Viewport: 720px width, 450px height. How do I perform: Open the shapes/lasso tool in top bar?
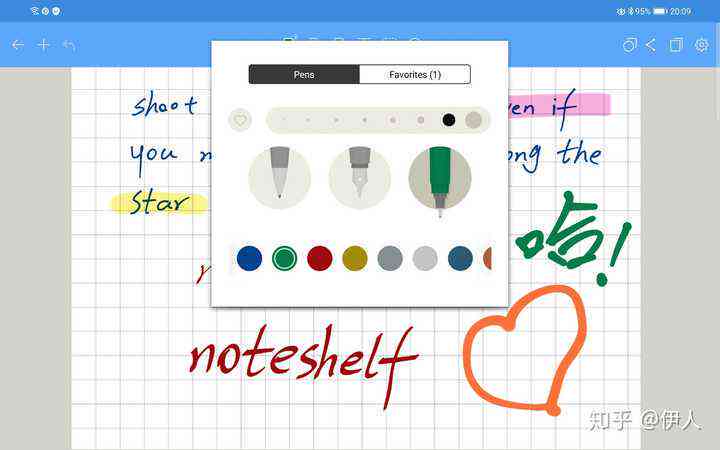pos(630,45)
